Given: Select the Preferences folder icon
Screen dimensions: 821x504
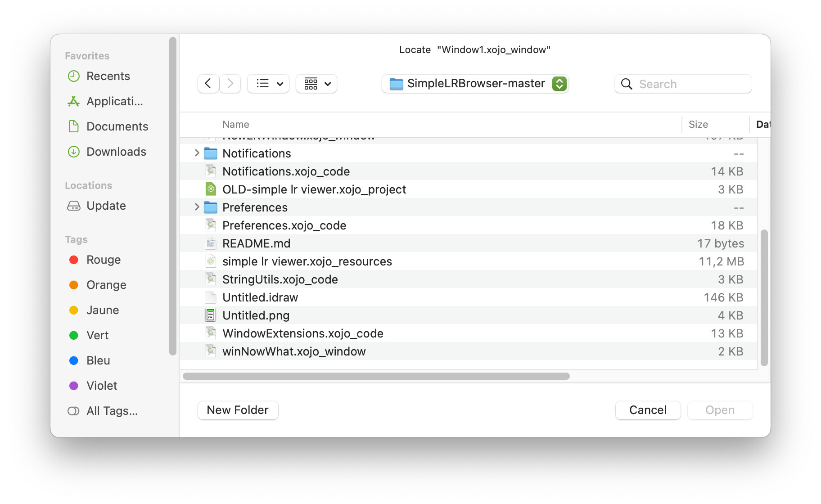Looking at the screenshot, I should point(211,207).
